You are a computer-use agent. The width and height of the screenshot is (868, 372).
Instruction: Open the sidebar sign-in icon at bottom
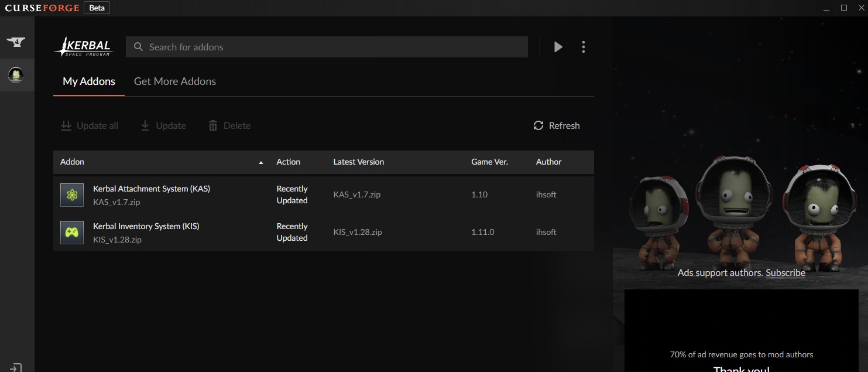16,367
